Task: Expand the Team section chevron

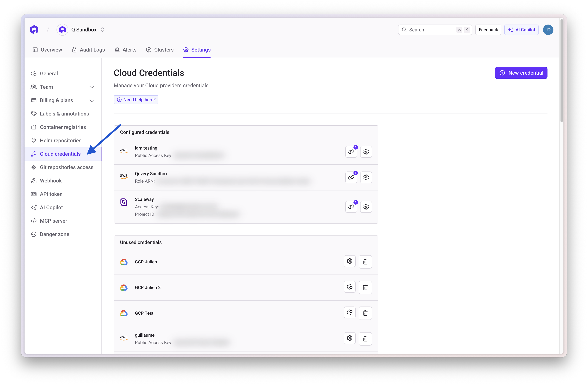Action: coord(92,87)
